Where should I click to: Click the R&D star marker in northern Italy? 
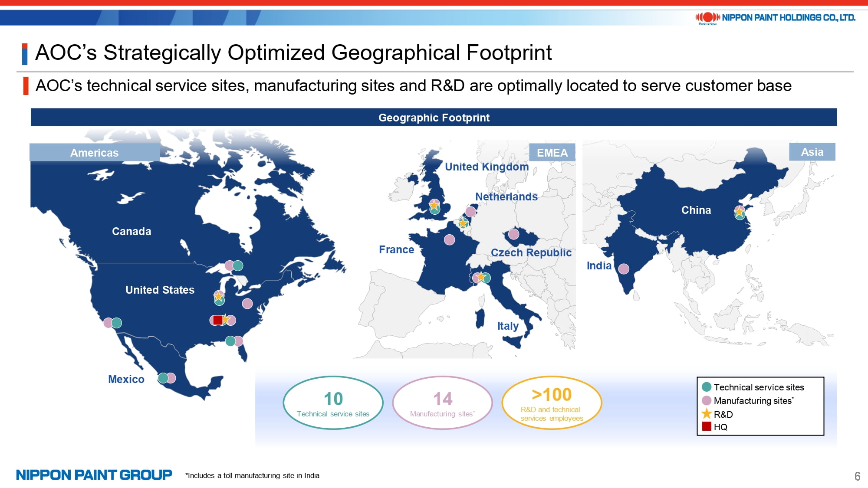click(480, 276)
